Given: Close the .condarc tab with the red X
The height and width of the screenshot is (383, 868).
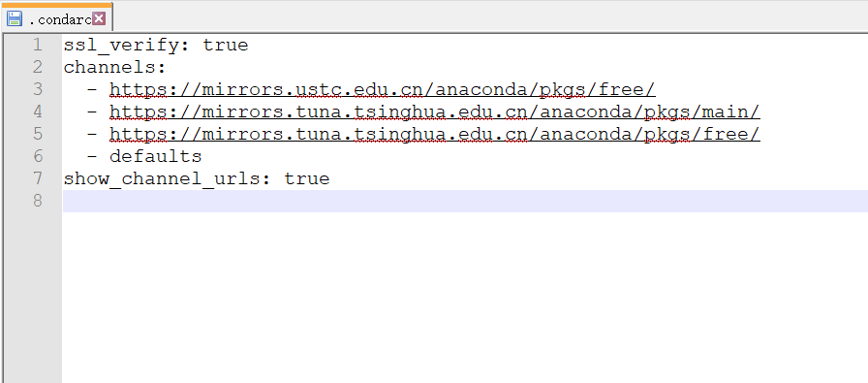Looking at the screenshot, I should (x=99, y=18).
